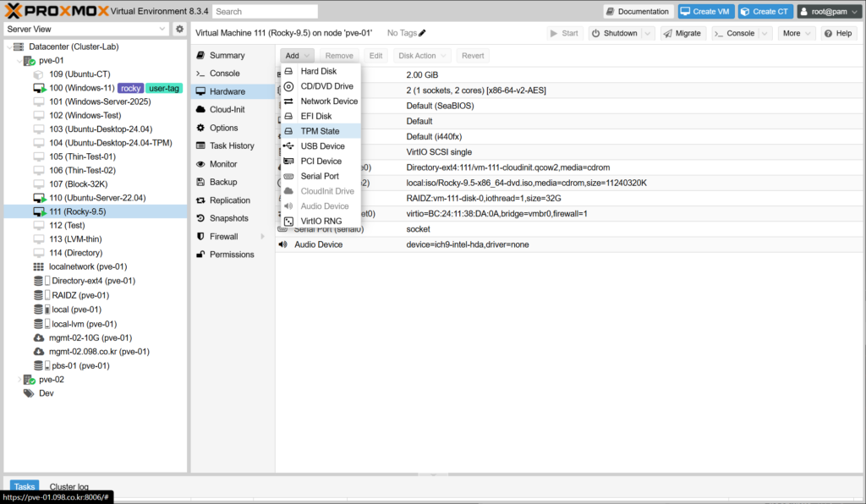Click the VirtIO RNG dice icon
This screenshot has width=866, height=504.
click(x=288, y=222)
